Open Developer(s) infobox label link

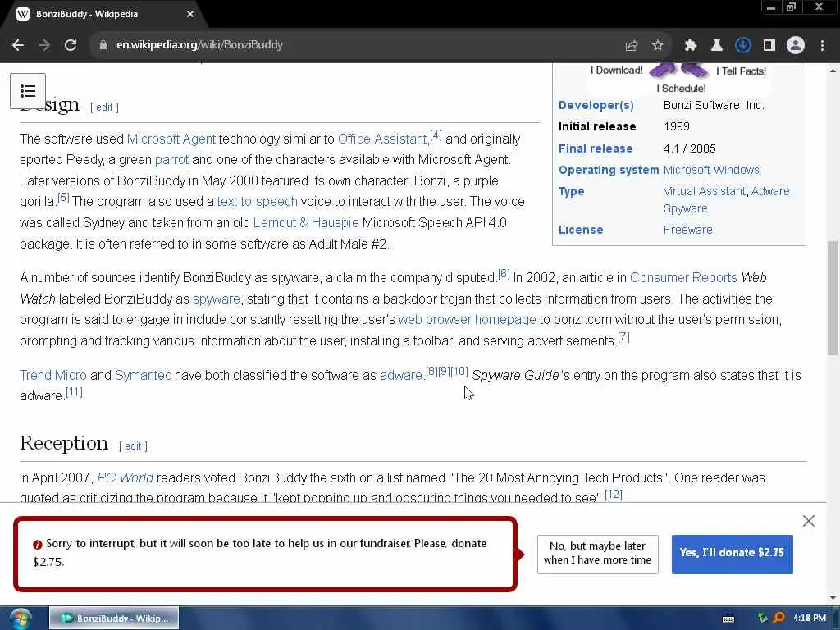click(x=596, y=106)
